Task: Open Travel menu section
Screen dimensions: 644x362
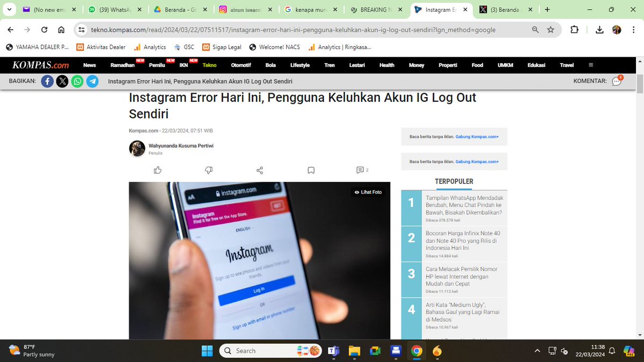Action: point(567,65)
